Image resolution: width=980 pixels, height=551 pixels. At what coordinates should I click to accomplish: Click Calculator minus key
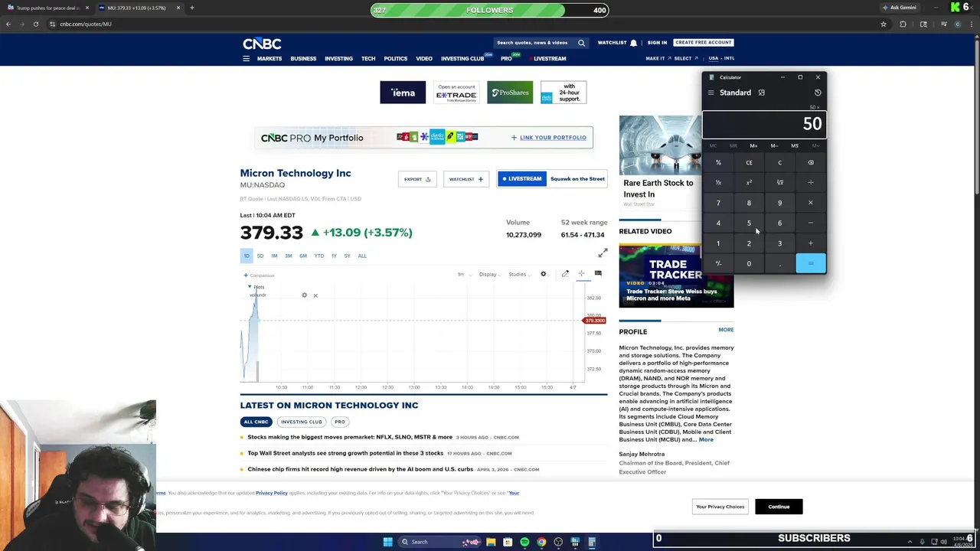point(811,223)
